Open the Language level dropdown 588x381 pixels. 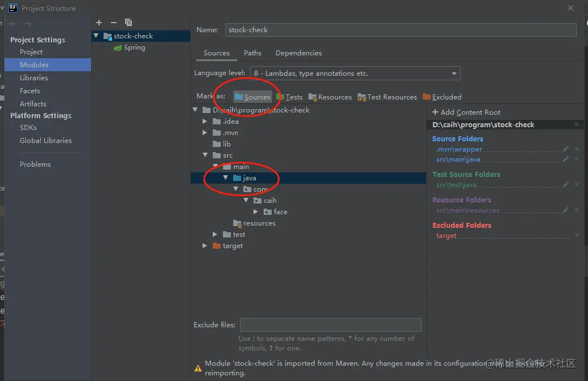pyautogui.click(x=355, y=73)
